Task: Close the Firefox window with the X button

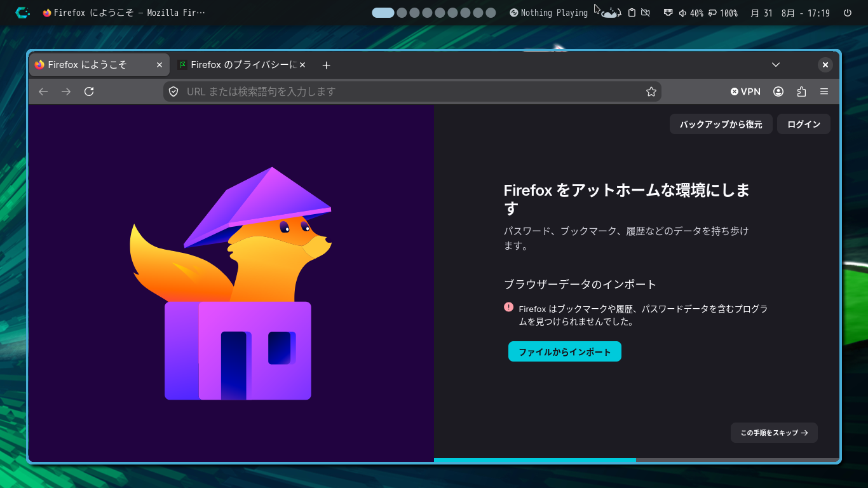Action: click(825, 65)
